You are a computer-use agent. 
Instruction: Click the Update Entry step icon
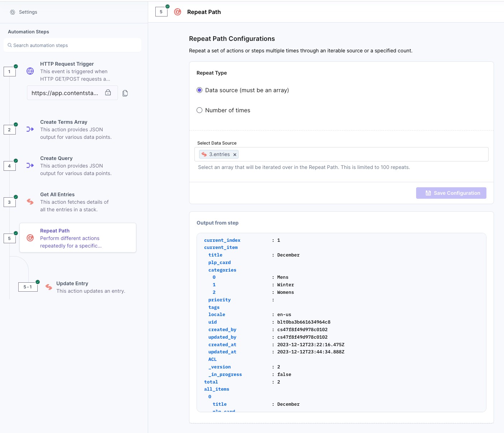pyautogui.click(x=49, y=287)
